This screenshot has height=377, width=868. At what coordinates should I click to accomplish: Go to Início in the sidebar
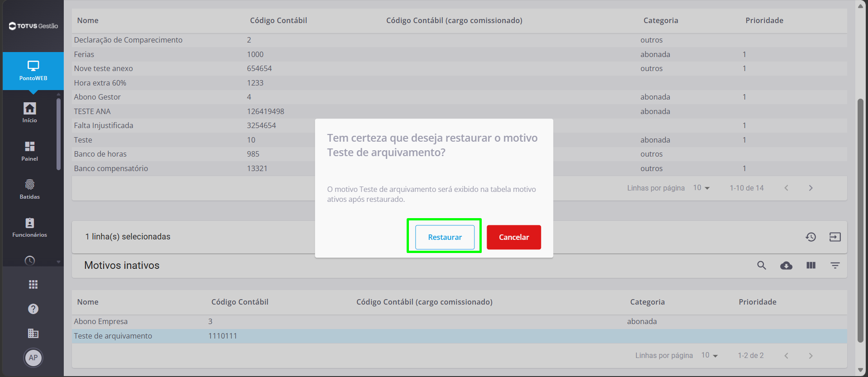tap(30, 113)
